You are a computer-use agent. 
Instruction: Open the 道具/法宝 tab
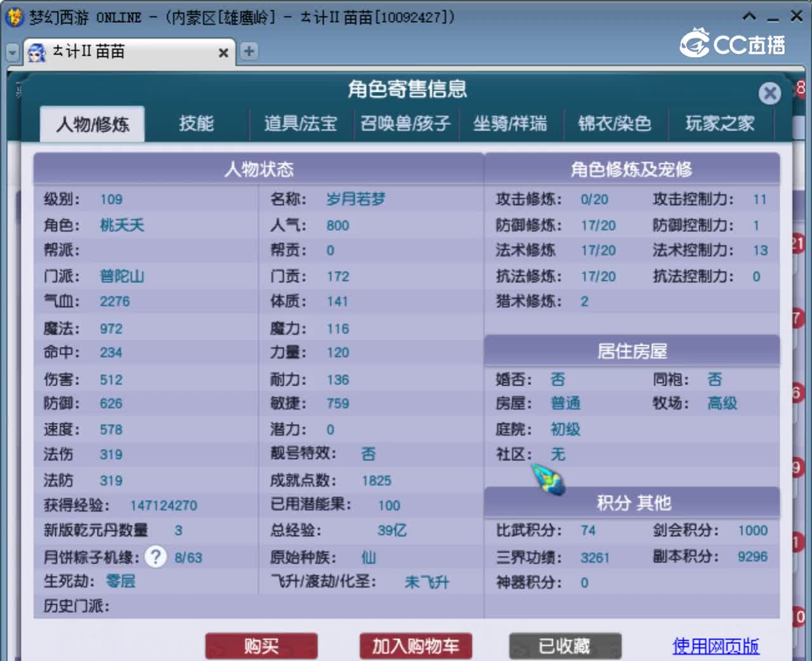[301, 123]
